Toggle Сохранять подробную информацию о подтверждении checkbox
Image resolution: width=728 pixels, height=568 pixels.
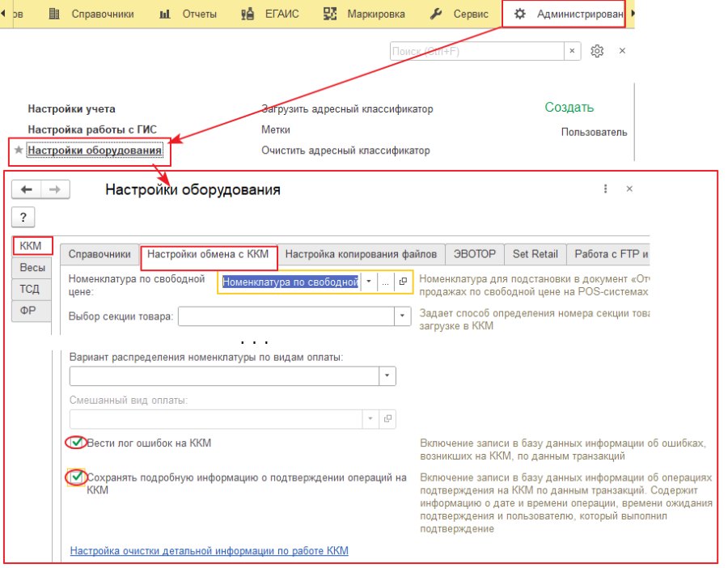(x=77, y=477)
